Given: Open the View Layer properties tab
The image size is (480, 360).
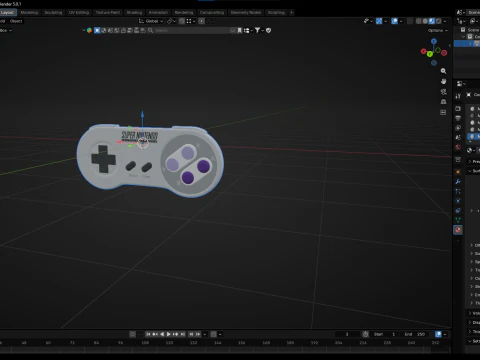Looking at the screenshot, I should click(458, 128).
